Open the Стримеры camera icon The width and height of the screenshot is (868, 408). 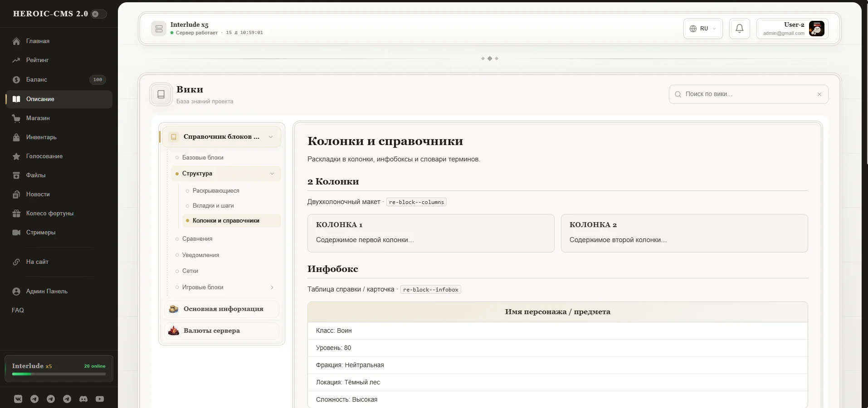16,233
